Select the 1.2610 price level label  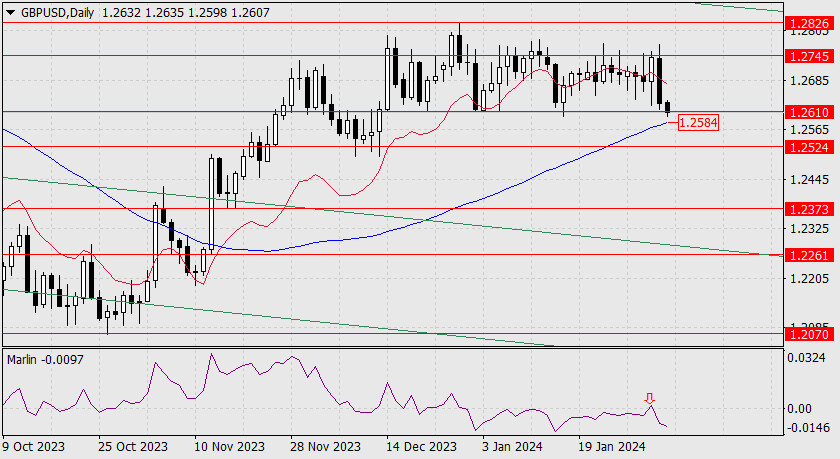click(809, 112)
